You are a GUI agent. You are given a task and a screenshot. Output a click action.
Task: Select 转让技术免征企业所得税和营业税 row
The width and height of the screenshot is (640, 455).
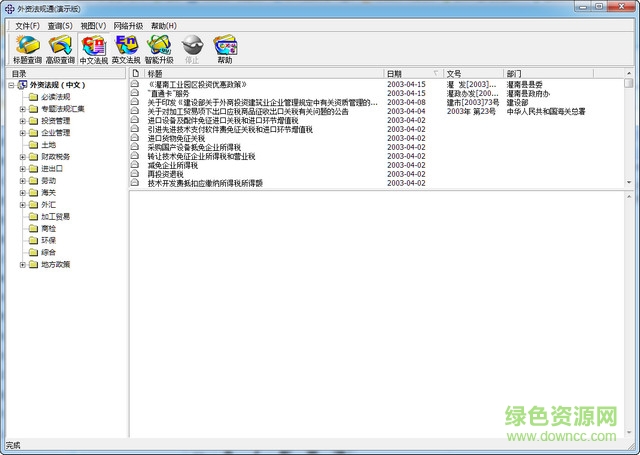coord(201,156)
